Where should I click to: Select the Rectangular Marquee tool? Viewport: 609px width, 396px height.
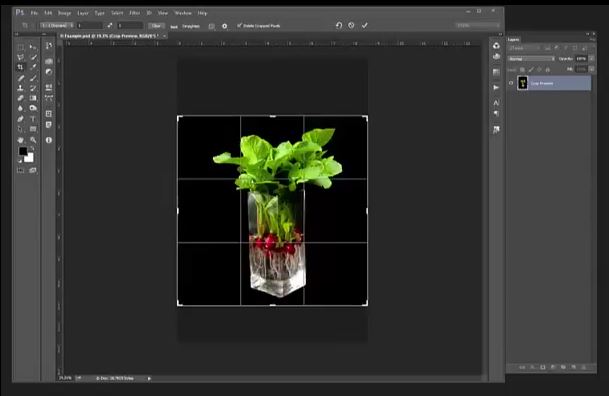coord(21,47)
